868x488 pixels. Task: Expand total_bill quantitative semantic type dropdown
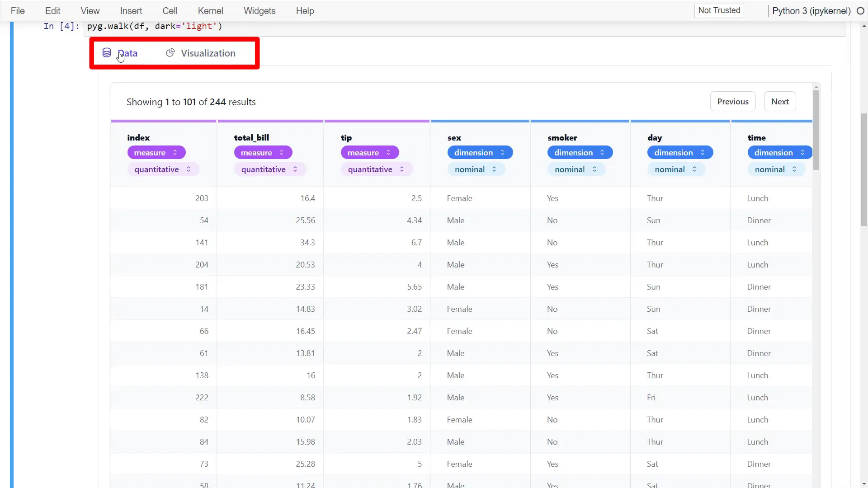pos(269,169)
